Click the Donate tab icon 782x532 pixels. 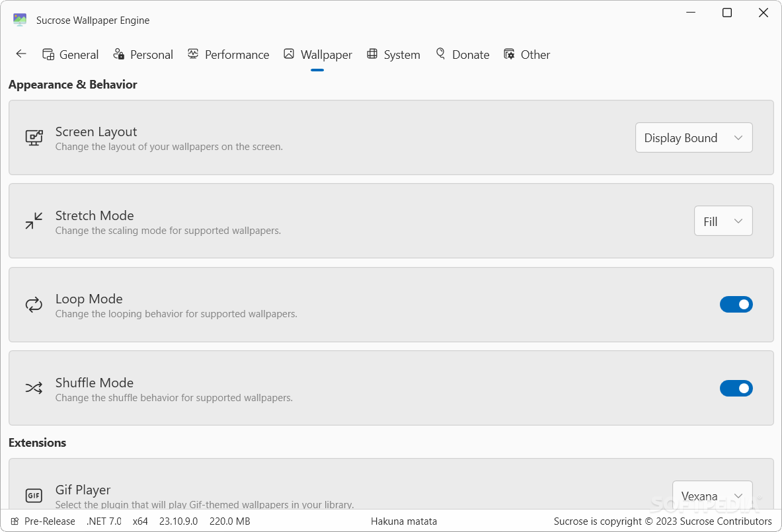pyautogui.click(x=440, y=54)
